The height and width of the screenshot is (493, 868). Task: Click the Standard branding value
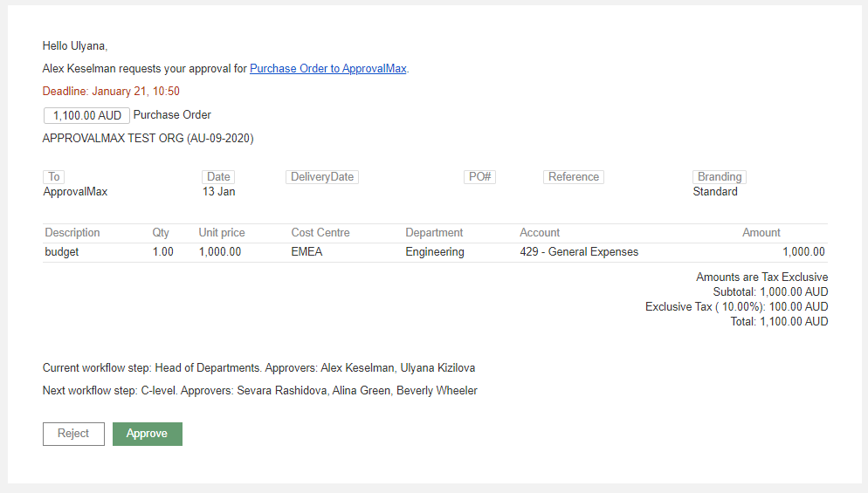(715, 192)
